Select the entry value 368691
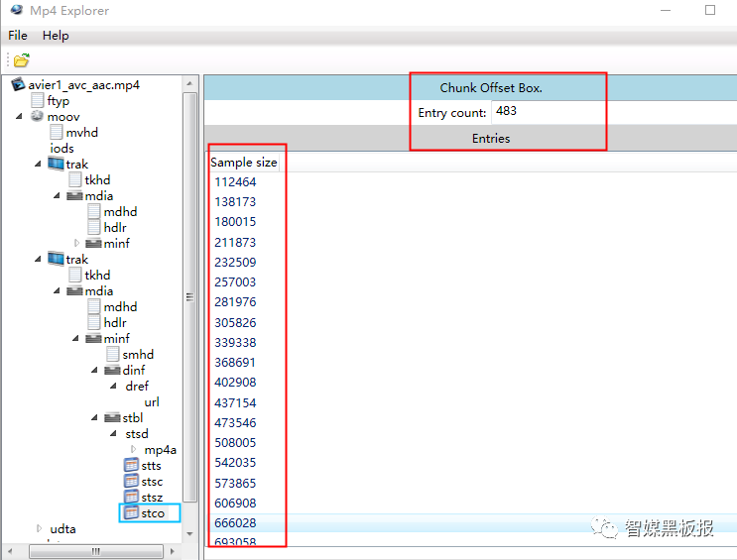 (235, 362)
